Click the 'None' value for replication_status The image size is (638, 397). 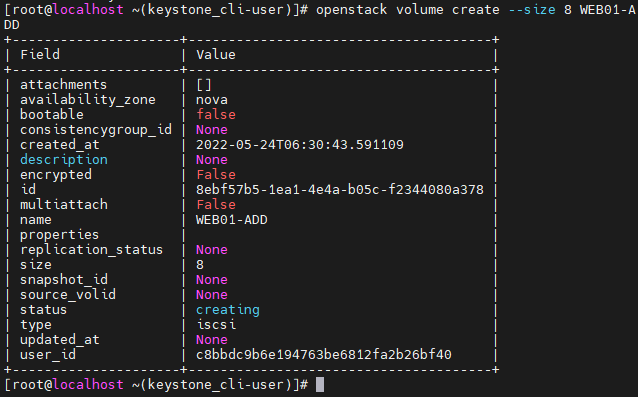click(x=212, y=250)
